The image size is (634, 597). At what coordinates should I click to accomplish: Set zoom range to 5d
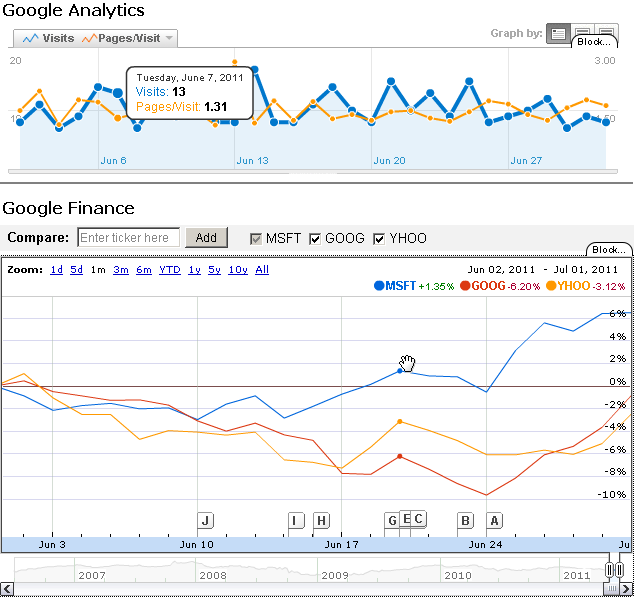[76, 270]
